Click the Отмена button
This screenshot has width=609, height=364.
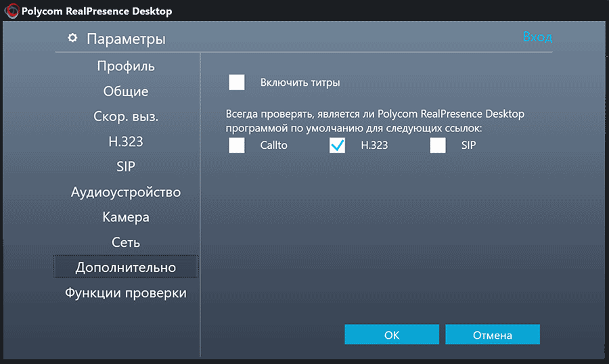click(493, 334)
